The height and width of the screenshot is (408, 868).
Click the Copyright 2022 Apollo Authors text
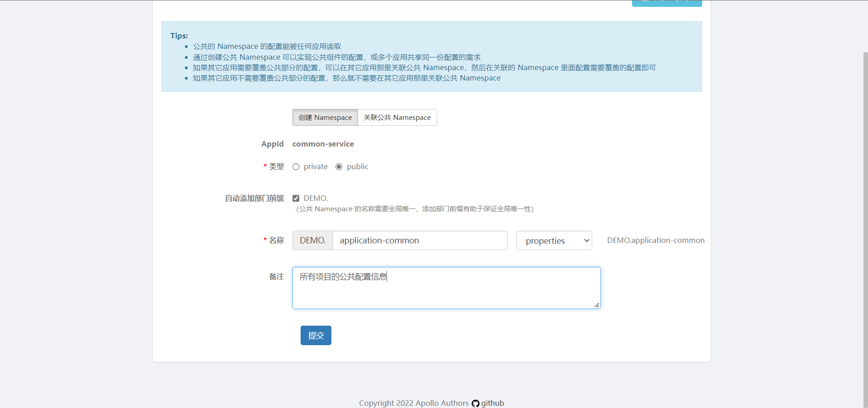point(414,403)
